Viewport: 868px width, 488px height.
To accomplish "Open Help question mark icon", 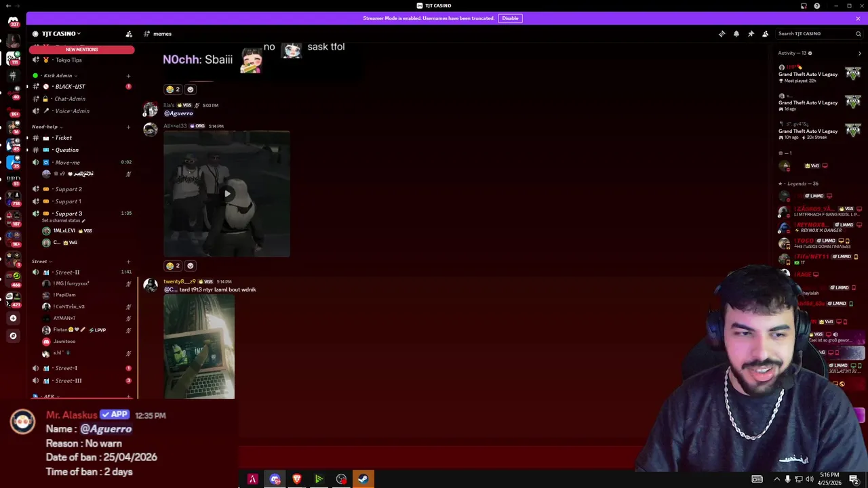I will click(x=817, y=6).
